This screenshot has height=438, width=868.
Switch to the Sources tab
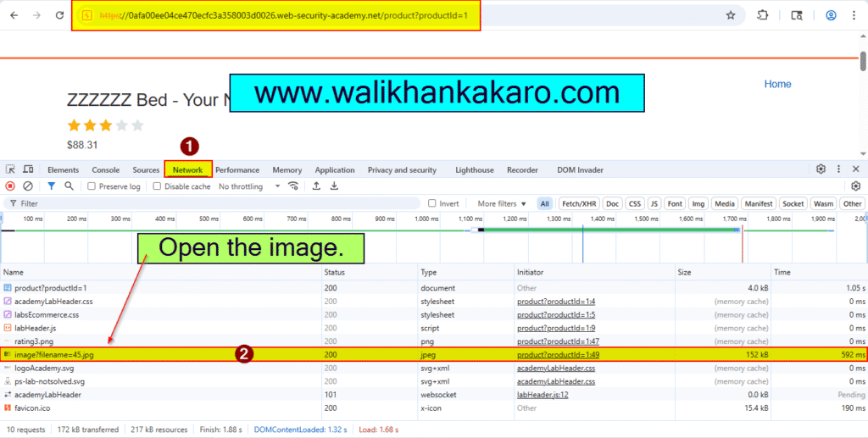pos(146,169)
